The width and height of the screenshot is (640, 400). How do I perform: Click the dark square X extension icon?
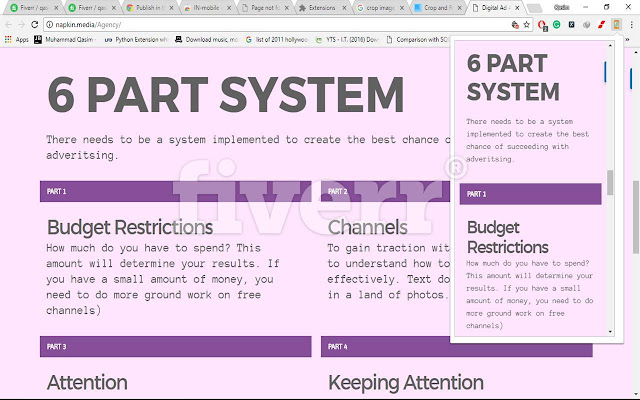pyautogui.click(x=571, y=25)
